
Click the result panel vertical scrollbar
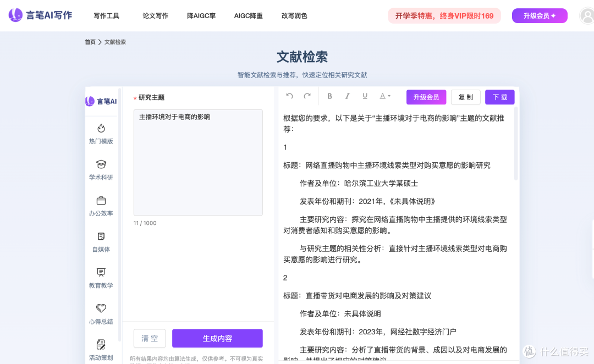515,144
